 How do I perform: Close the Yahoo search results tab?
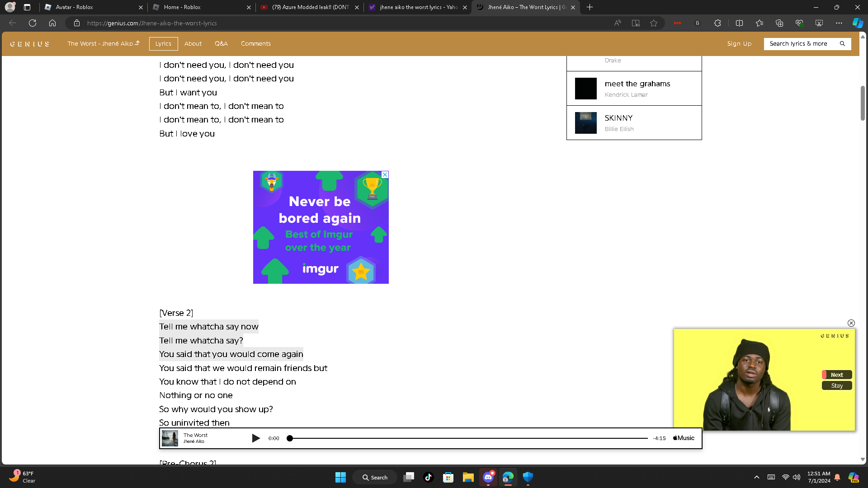(x=465, y=7)
